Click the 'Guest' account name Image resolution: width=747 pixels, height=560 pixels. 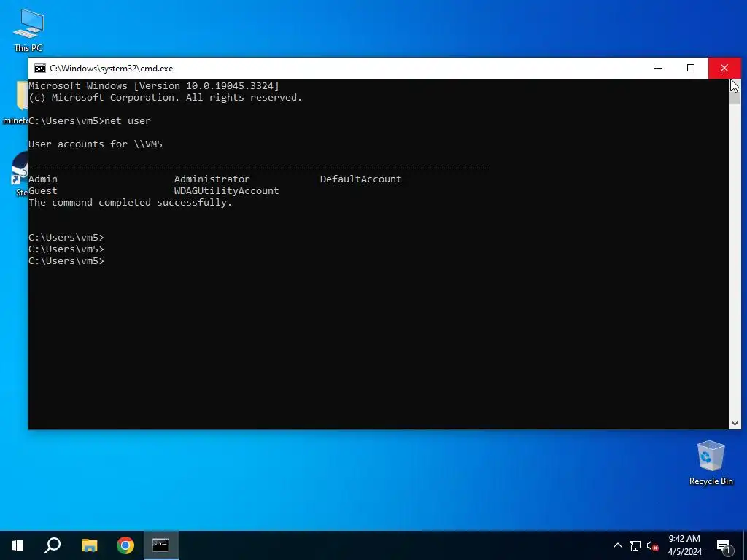pyautogui.click(x=43, y=190)
